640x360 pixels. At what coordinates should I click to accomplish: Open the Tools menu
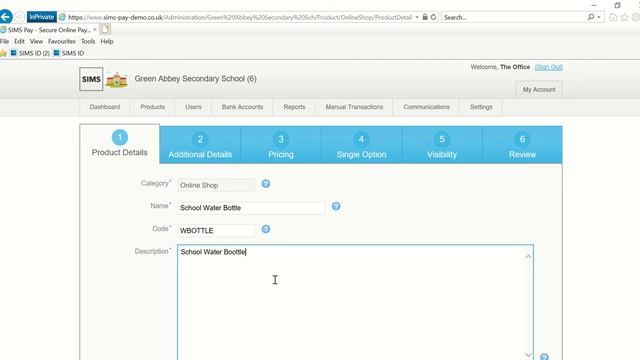coord(88,41)
